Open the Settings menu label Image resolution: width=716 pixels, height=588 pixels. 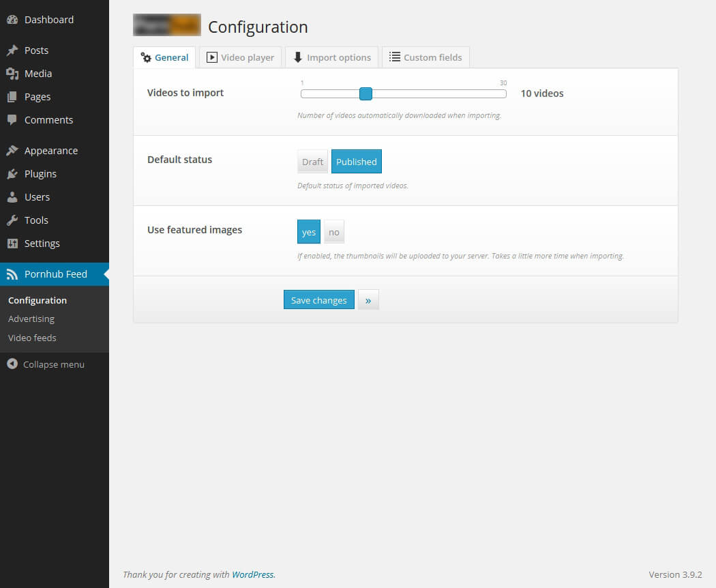(x=42, y=244)
